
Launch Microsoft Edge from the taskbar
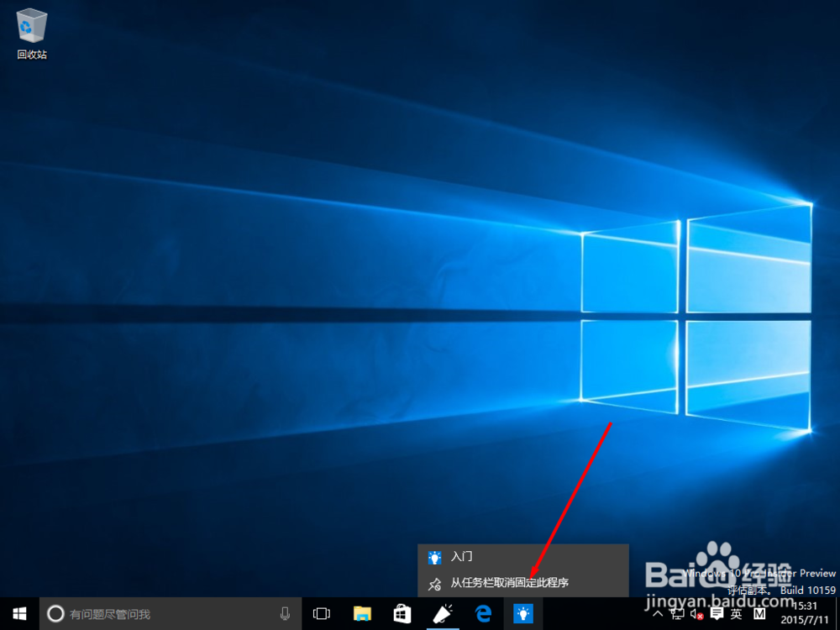[x=483, y=613]
